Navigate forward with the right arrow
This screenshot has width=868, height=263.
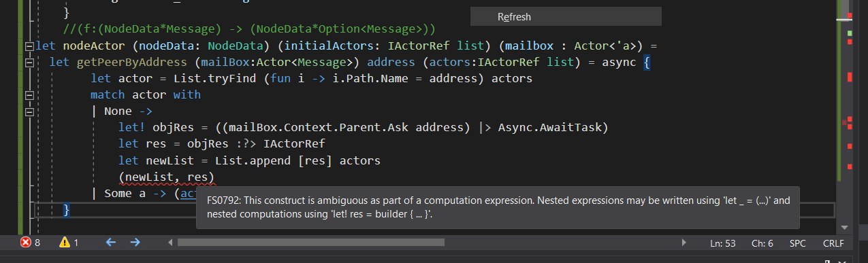(x=135, y=242)
